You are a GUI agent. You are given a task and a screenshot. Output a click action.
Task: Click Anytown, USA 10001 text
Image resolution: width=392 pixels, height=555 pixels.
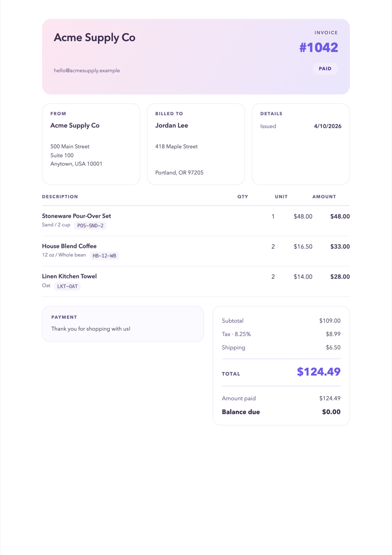pos(76,164)
